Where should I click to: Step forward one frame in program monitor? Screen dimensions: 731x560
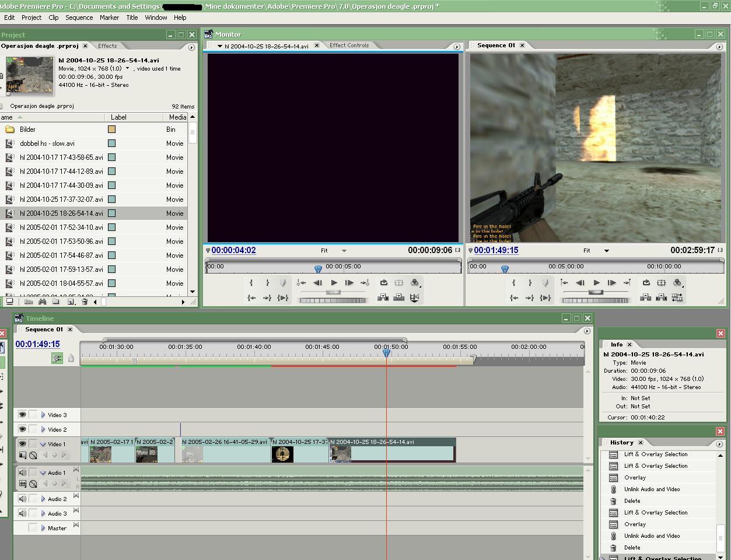click(611, 283)
